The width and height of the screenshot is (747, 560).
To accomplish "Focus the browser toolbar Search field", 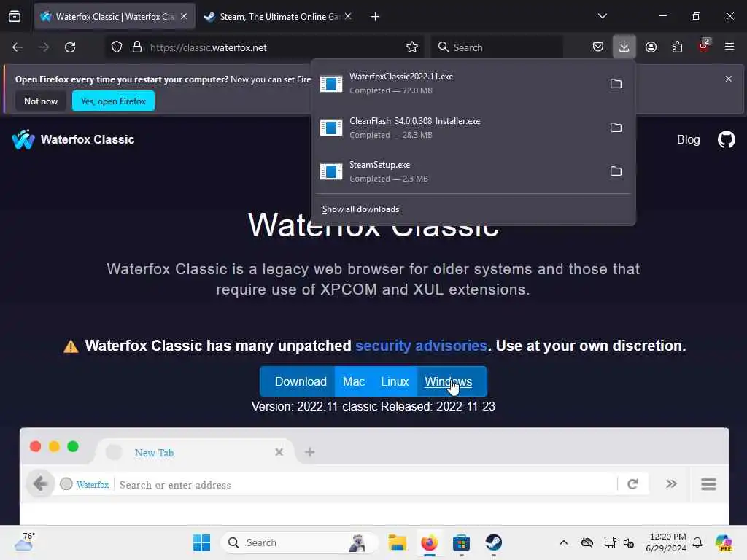I will point(498,47).
